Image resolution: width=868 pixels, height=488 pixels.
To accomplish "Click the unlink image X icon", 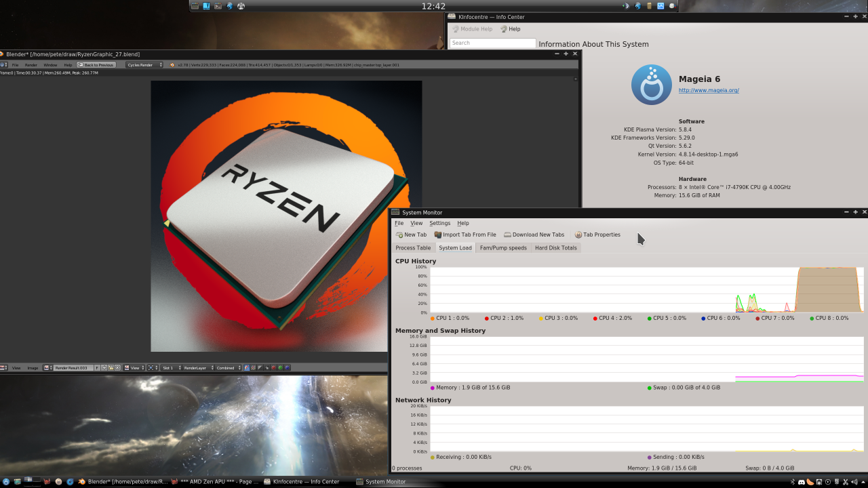I will tap(117, 368).
